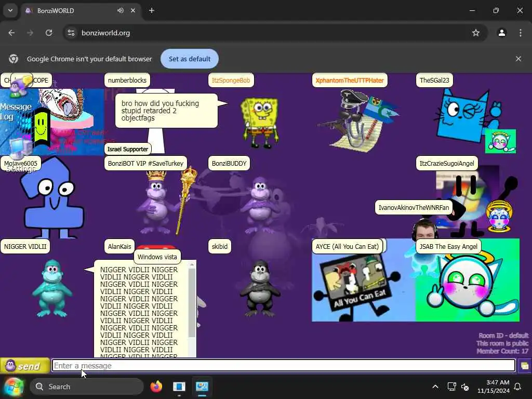Click the Israel Supporter name tag
Viewport: 532px width, 399px height.
point(128,149)
